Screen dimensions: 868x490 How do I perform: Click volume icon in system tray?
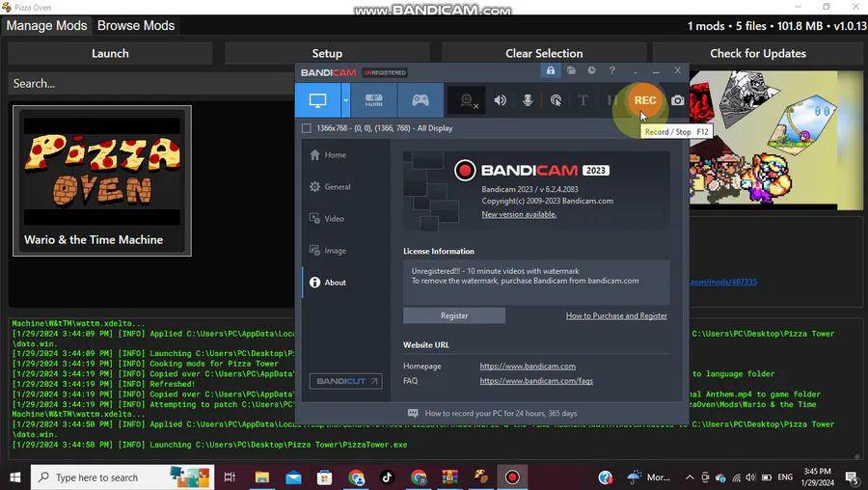(x=750, y=477)
